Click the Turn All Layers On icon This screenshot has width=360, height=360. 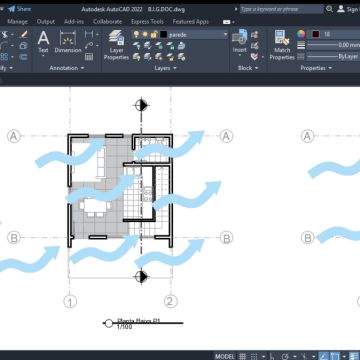click(137, 57)
